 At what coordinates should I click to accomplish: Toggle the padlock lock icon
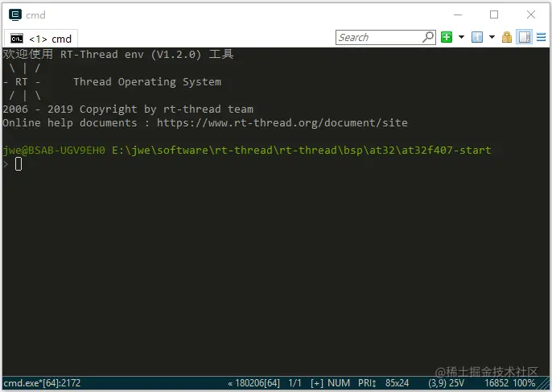click(x=507, y=37)
